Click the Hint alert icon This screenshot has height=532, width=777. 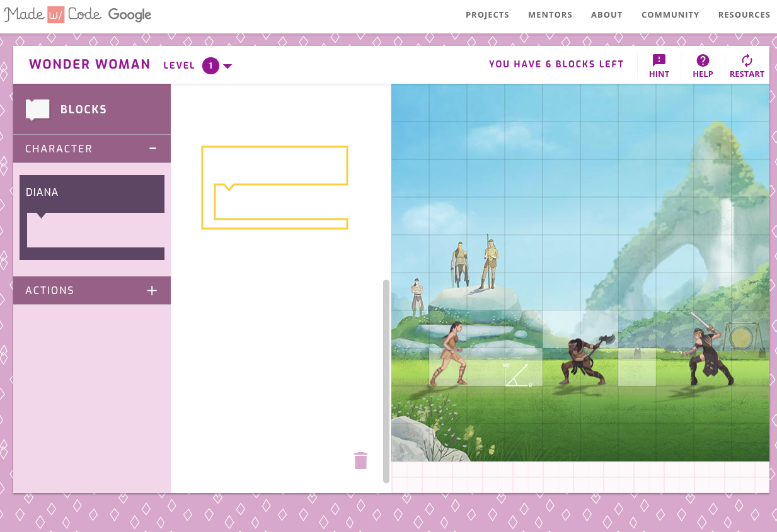coord(659,60)
